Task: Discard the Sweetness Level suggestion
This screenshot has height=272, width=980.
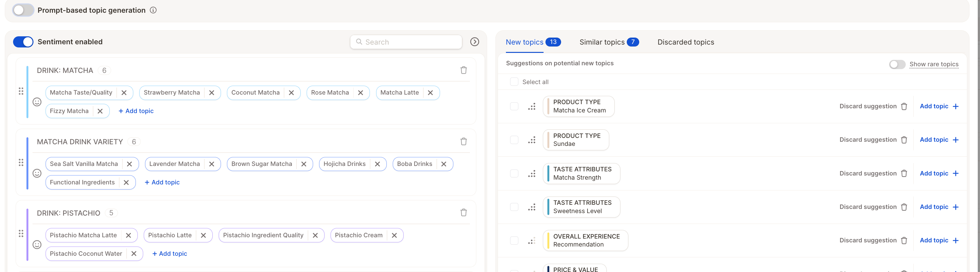Action: point(873,207)
